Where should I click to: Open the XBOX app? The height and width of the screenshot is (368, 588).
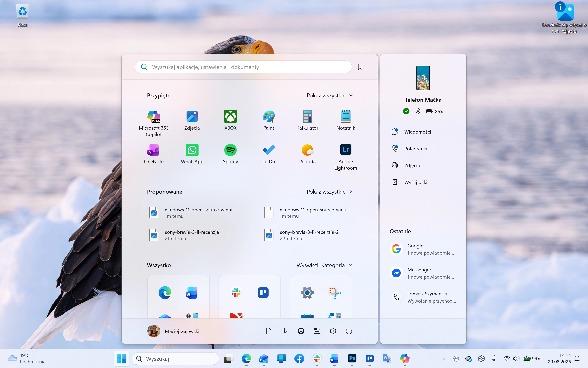click(230, 120)
